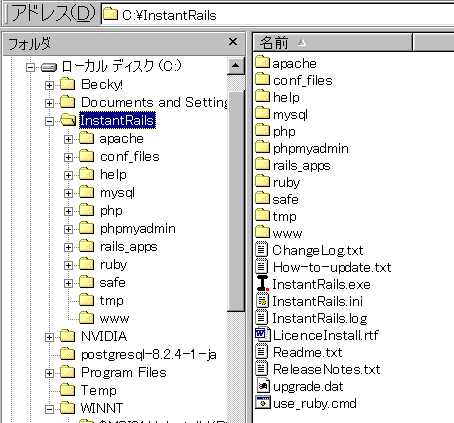Select the file name LicenceInstall.rtf
Screen dimensions: 454x423
[326, 335]
